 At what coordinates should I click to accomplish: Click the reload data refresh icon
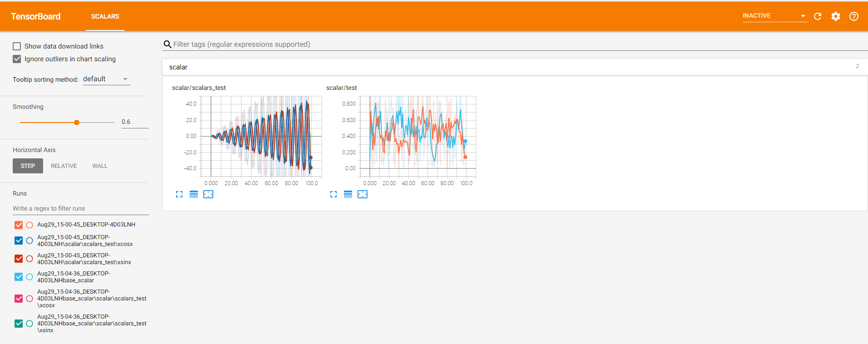818,16
